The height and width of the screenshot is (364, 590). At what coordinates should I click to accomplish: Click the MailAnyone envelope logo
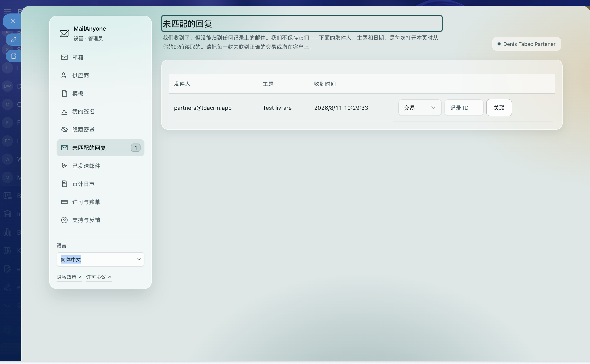tap(64, 33)
